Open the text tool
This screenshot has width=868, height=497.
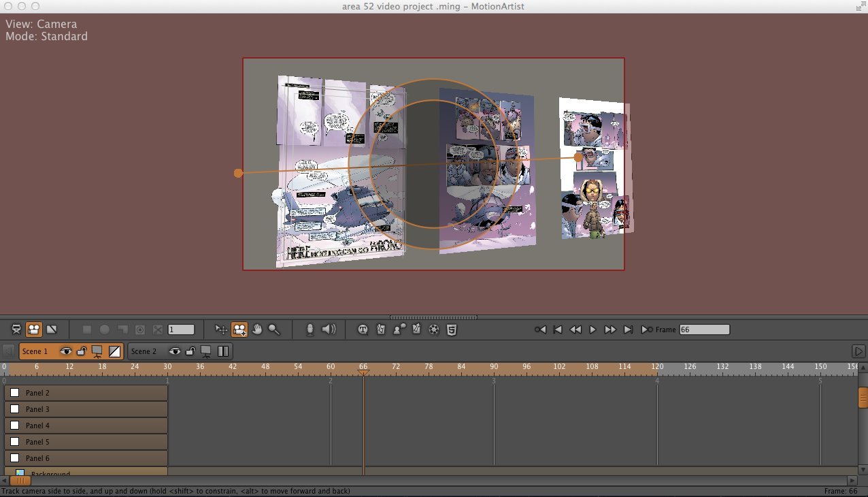[363, 330]
